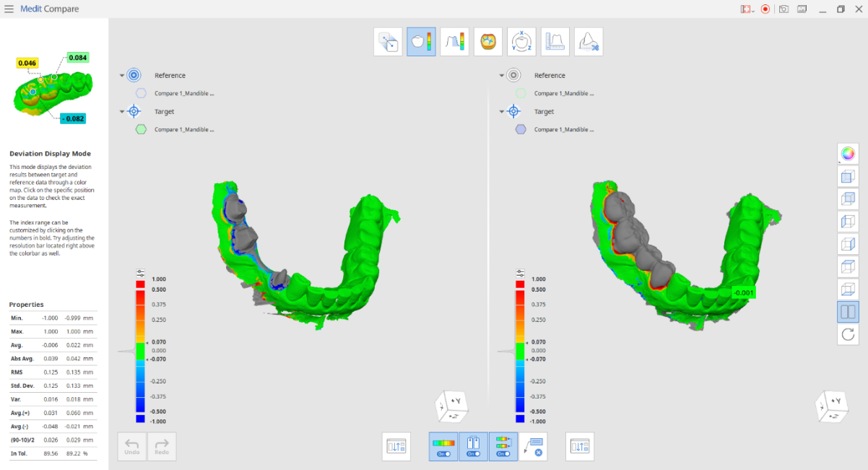Start screen recording with the red button
The image size is (868, 470).
point(765,9)
